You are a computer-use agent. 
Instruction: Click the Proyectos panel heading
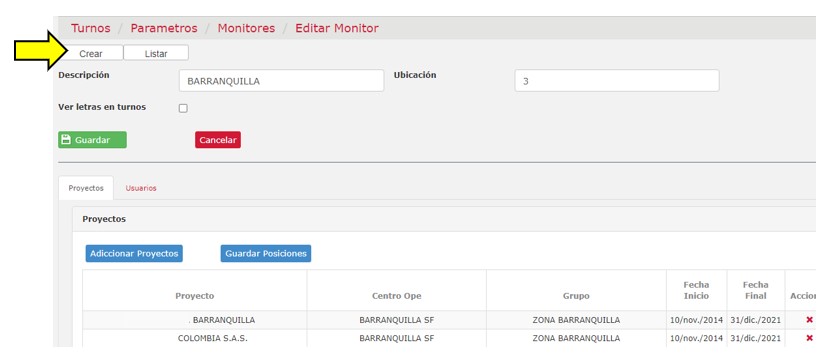[104, 219]
